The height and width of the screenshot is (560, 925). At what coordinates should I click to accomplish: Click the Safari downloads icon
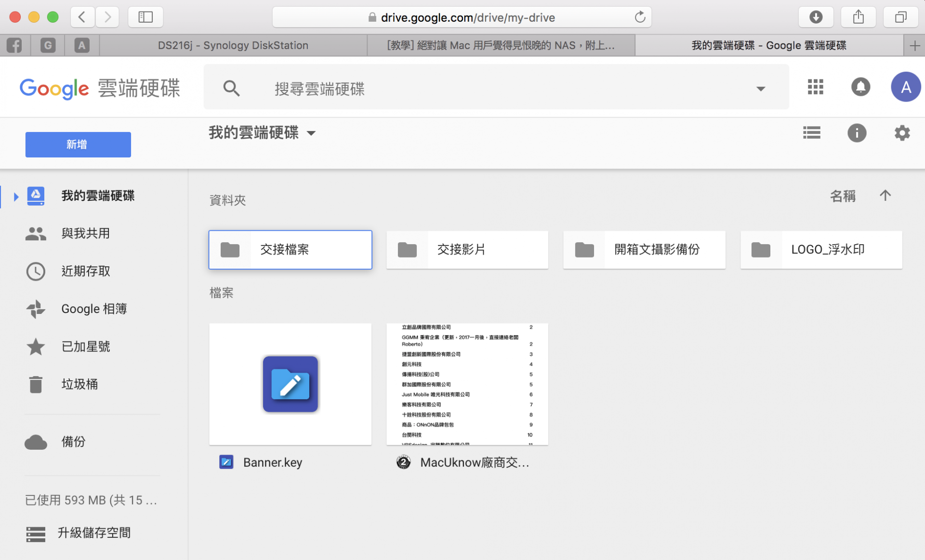pos(816,17)
